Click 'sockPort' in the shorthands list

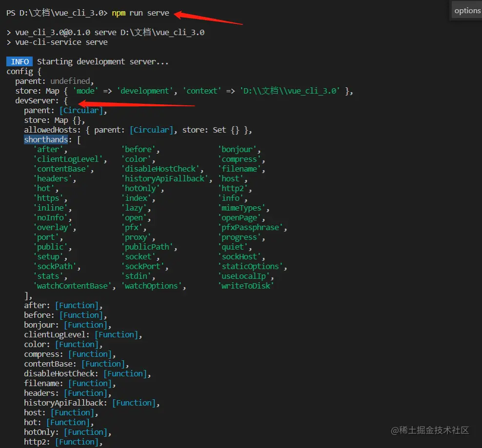(142, 266)
